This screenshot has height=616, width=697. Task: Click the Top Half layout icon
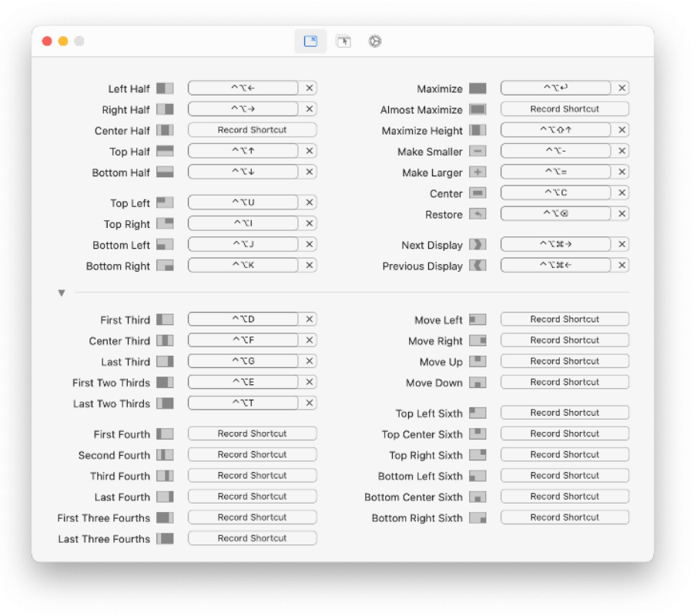point(165,151)
